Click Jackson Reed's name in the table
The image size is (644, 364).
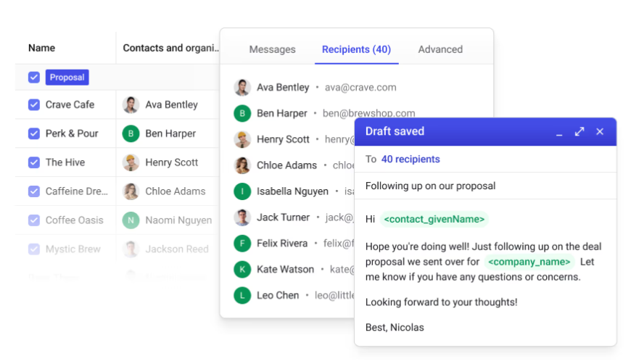(177, 249)
